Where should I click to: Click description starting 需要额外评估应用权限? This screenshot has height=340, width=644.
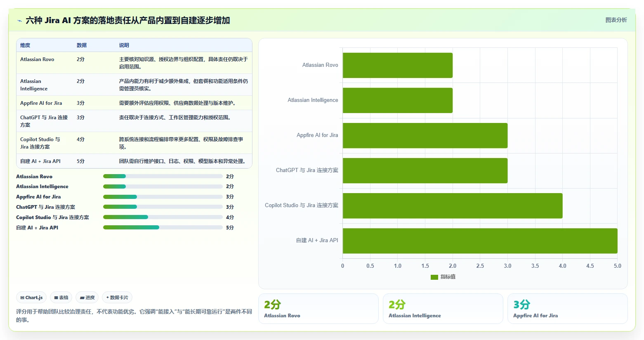[179, 103]
